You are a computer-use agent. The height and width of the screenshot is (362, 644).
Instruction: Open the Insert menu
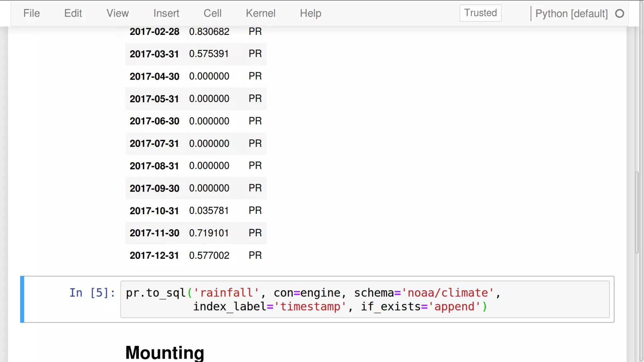[x=166, y=13]
